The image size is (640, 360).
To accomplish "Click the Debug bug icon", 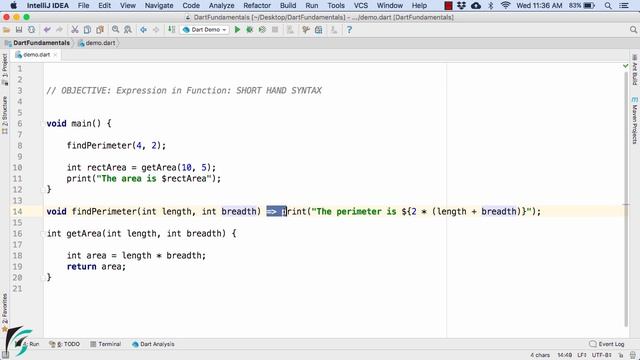I will 249,30.
